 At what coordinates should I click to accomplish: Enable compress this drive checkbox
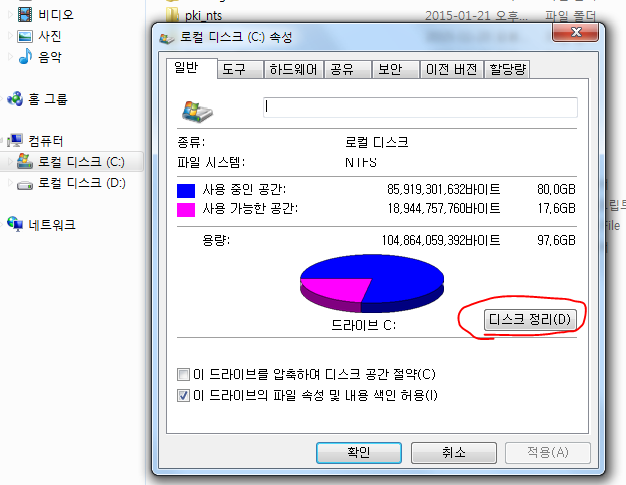[183, 374]
